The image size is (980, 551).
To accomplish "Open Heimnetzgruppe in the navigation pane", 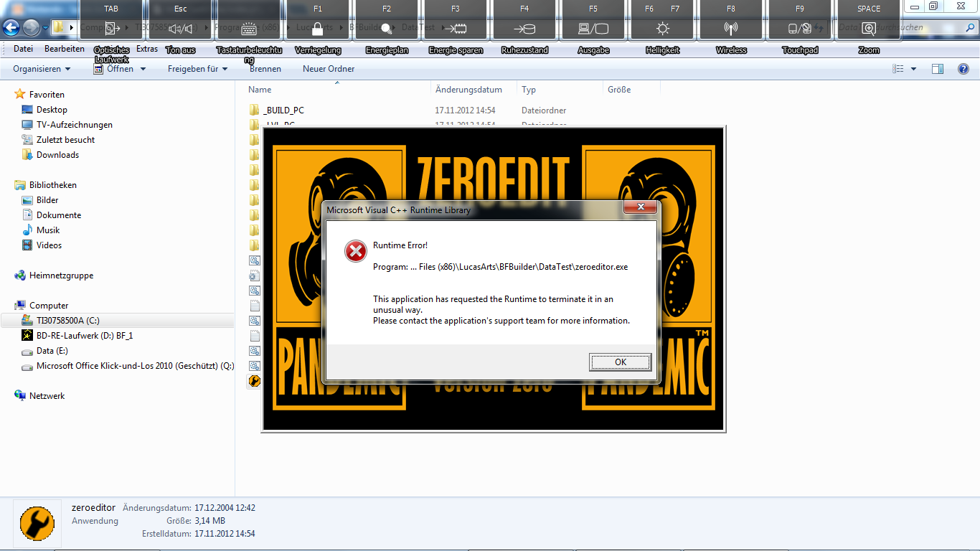I will 61,275.
